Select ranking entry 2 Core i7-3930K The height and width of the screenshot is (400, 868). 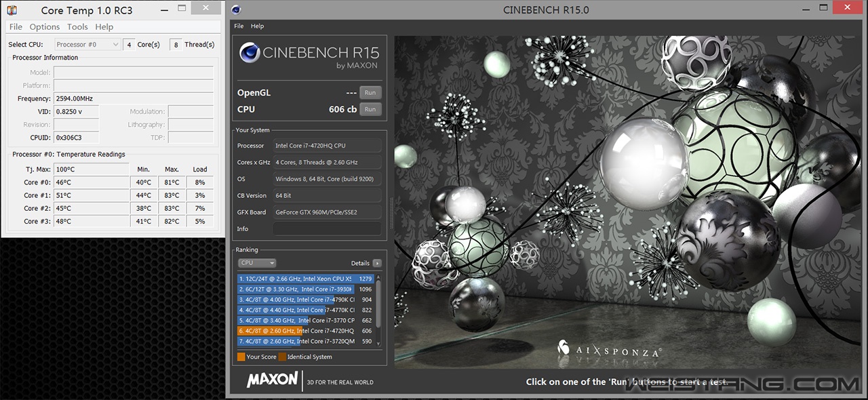coord(306,289)
